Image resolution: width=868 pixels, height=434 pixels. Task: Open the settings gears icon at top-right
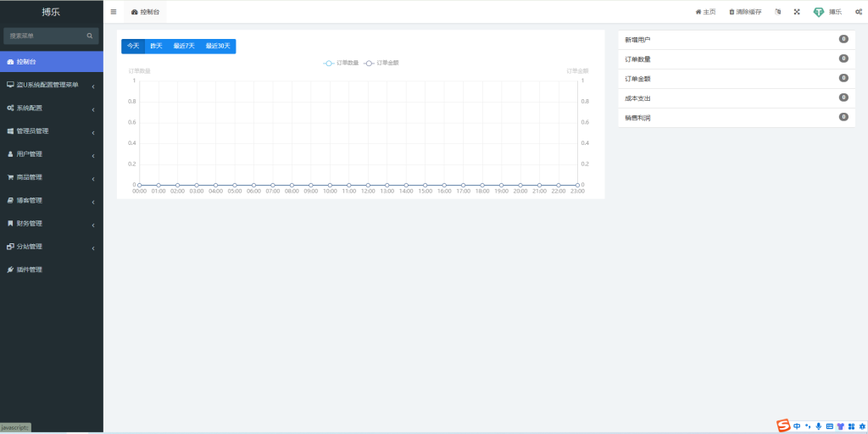click(x=859, y=12)
